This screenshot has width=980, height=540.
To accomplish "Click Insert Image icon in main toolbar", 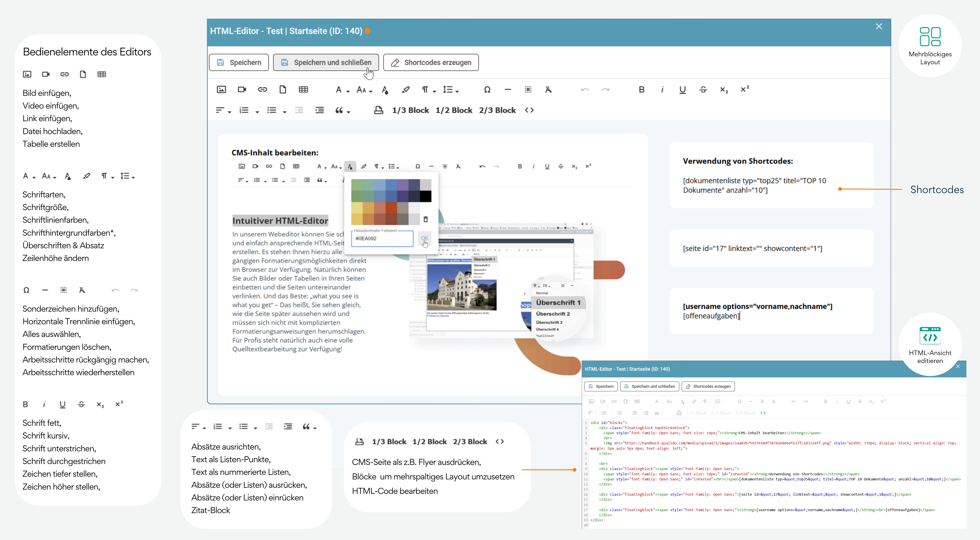I will click(221, 89).
